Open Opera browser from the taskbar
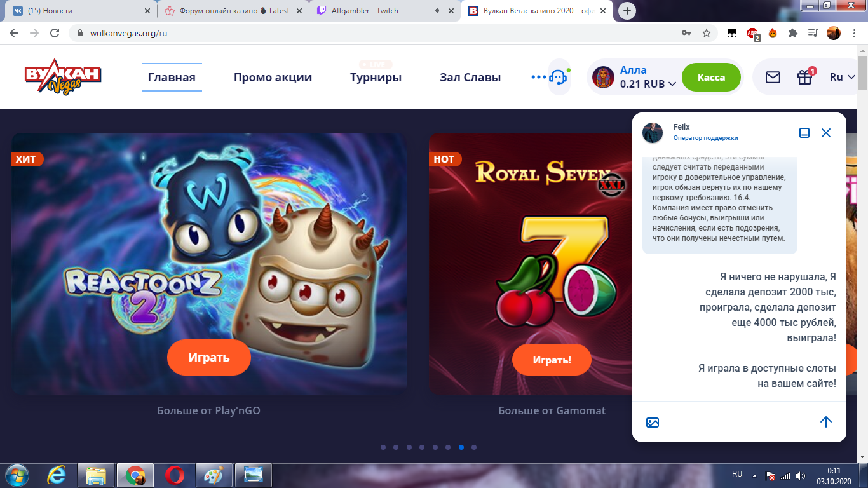Viewport: 868px width, 488px height. pos(175,475)
